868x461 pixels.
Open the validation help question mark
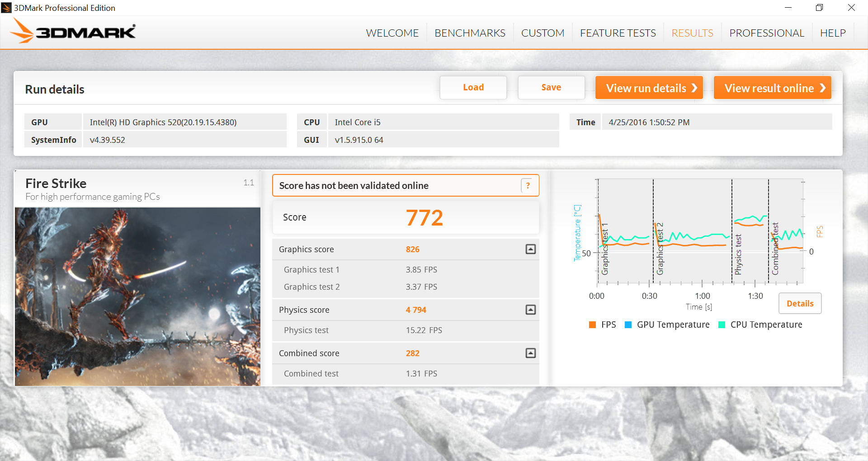coord(528,186)
